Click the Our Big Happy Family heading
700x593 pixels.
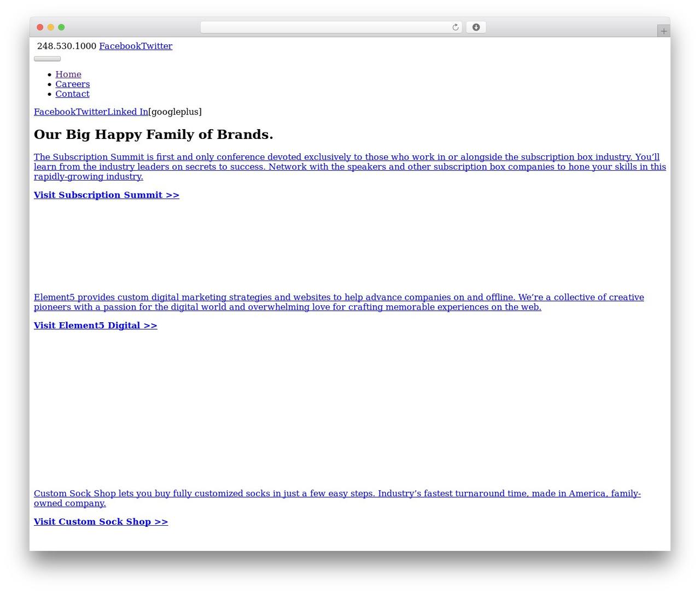tap(154, 135)
